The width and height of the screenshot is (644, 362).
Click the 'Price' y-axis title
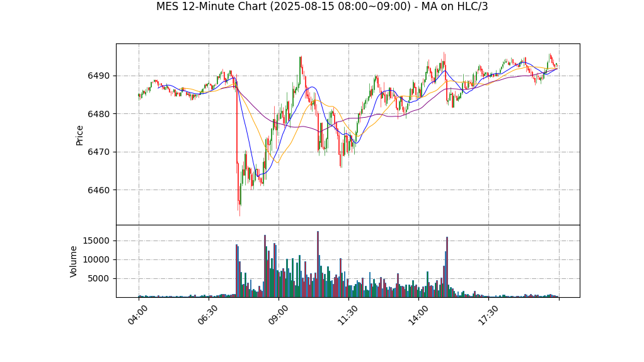[79, 135]
